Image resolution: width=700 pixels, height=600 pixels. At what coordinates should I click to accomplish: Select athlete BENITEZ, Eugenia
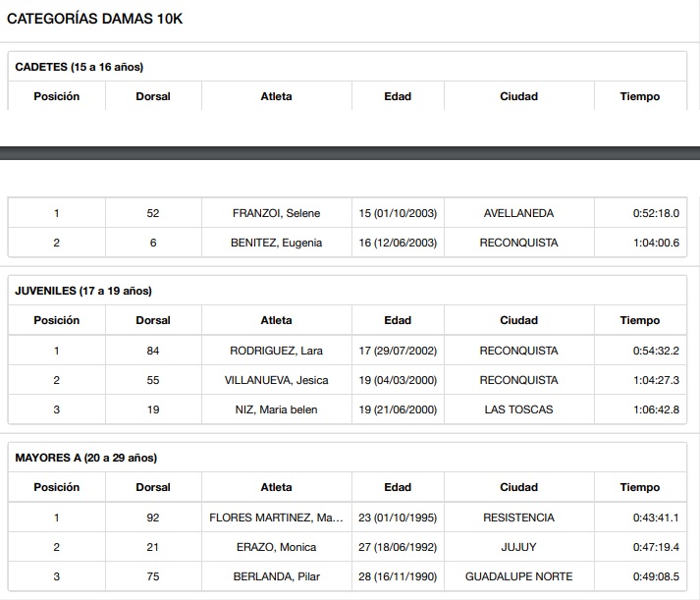tap(276, 243)
